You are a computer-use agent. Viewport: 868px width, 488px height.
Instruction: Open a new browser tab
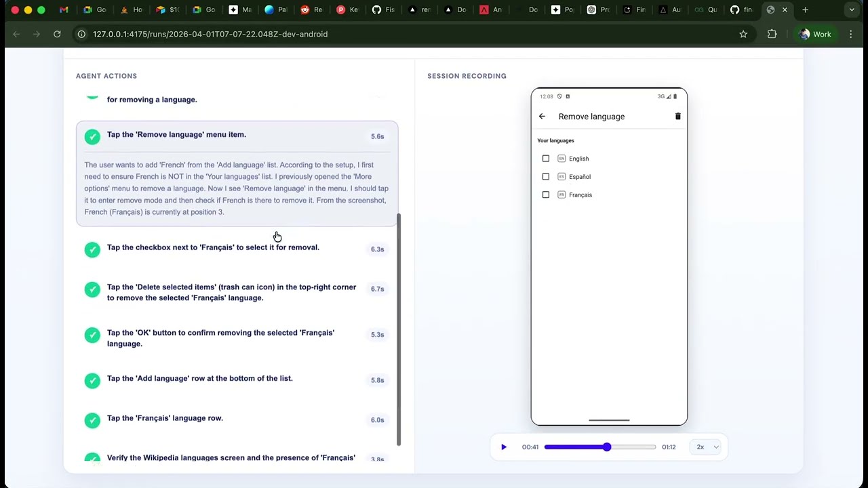[x=805, y=10]
